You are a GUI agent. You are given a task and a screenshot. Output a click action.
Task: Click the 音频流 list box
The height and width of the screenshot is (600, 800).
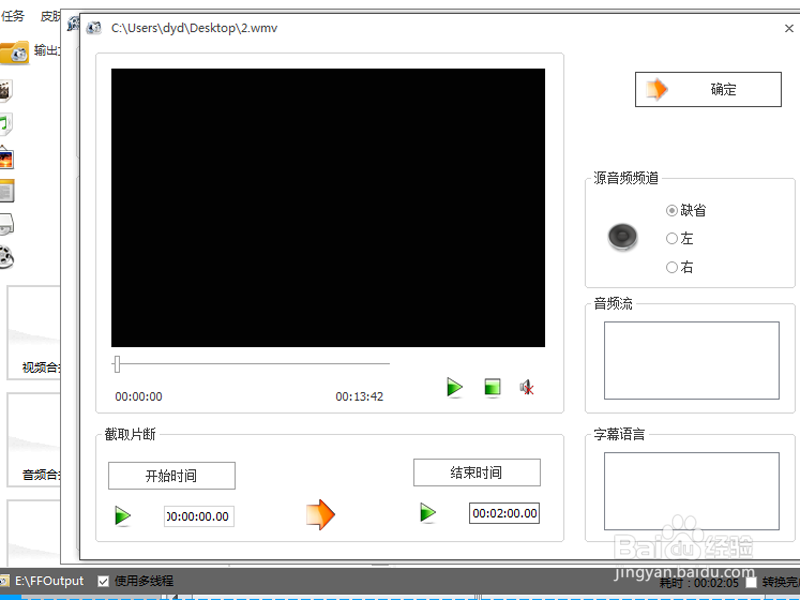(691, 360)
